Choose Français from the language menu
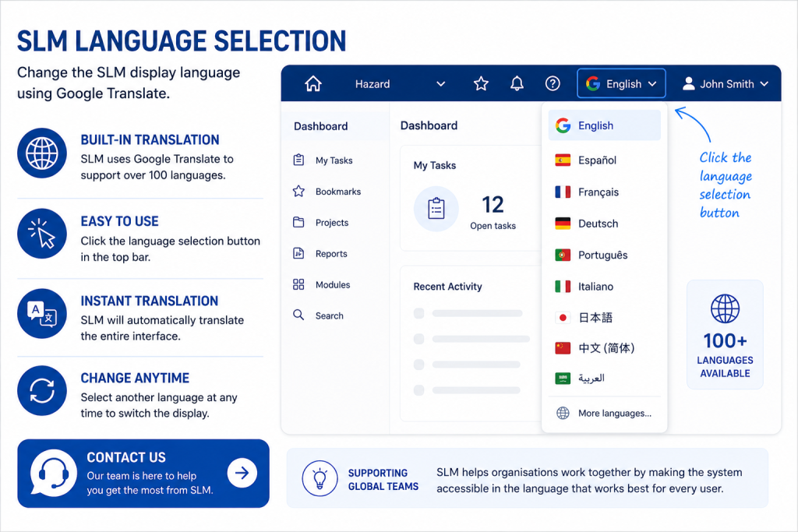Screen dimensions: 798x532 click(x=605, y=192)
